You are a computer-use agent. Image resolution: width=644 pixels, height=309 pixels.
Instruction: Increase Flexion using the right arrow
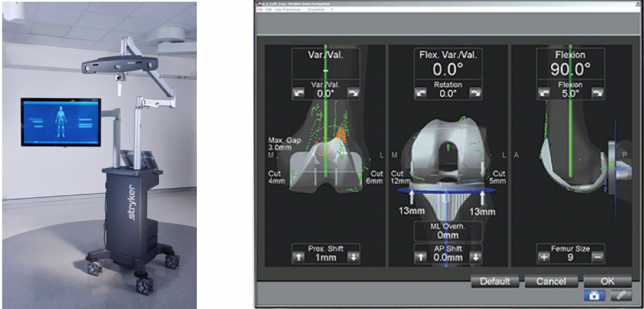point(597,93)
